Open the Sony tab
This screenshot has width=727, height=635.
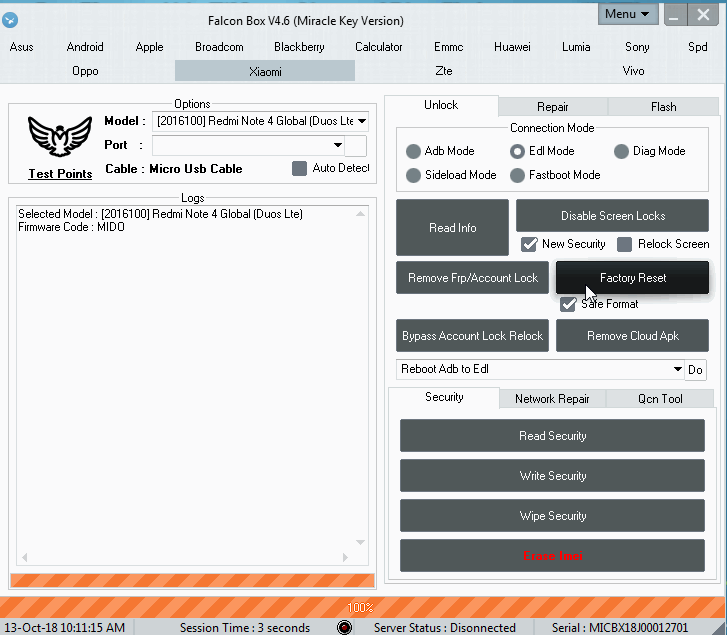point(637,47)
